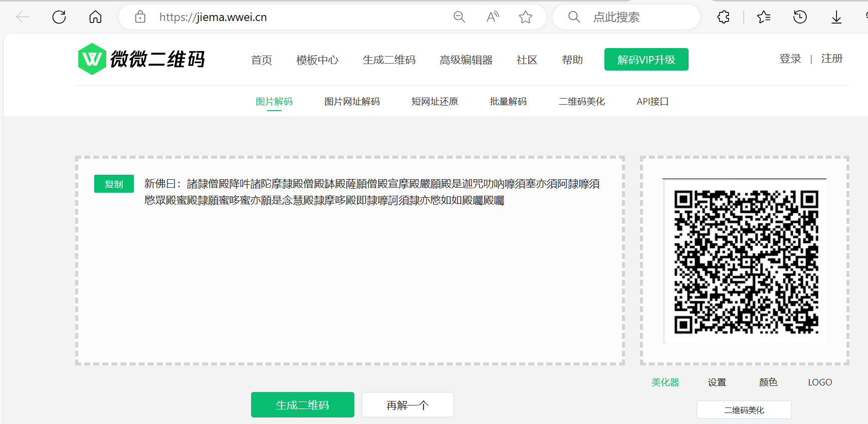Click search magnifier icon in search box

click(574, 17)
